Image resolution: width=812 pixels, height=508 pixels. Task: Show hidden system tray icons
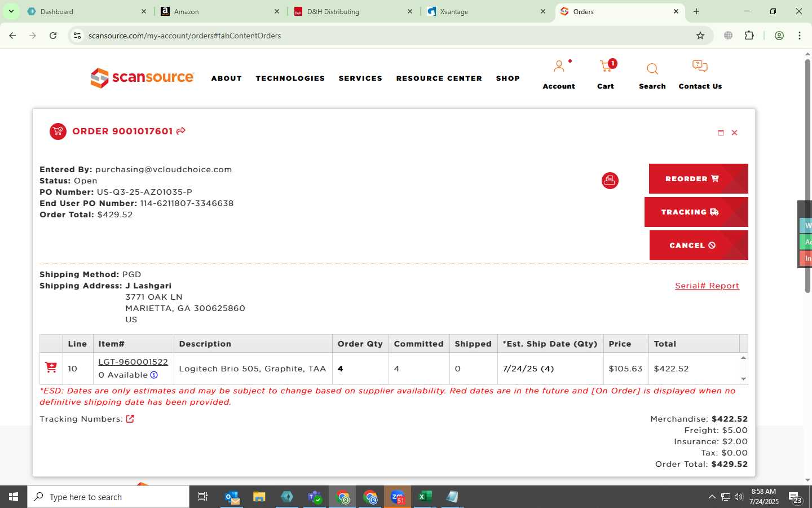(712, 497)
